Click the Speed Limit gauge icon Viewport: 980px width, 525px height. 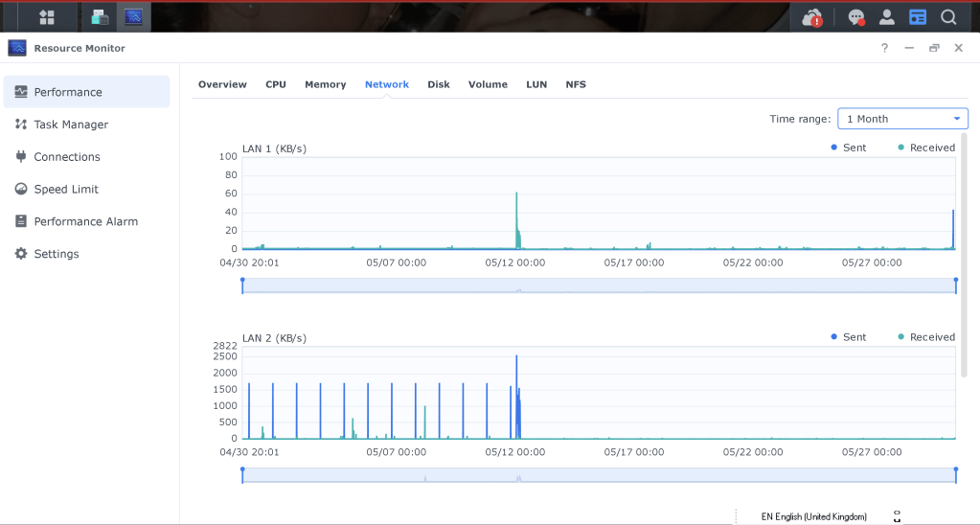(x=21, y=189)
